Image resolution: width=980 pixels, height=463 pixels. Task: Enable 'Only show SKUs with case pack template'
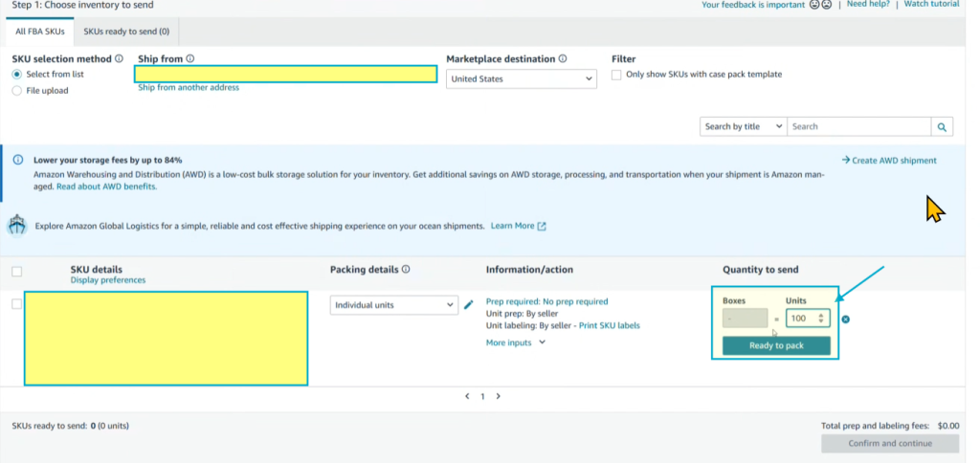coord(616,75)
